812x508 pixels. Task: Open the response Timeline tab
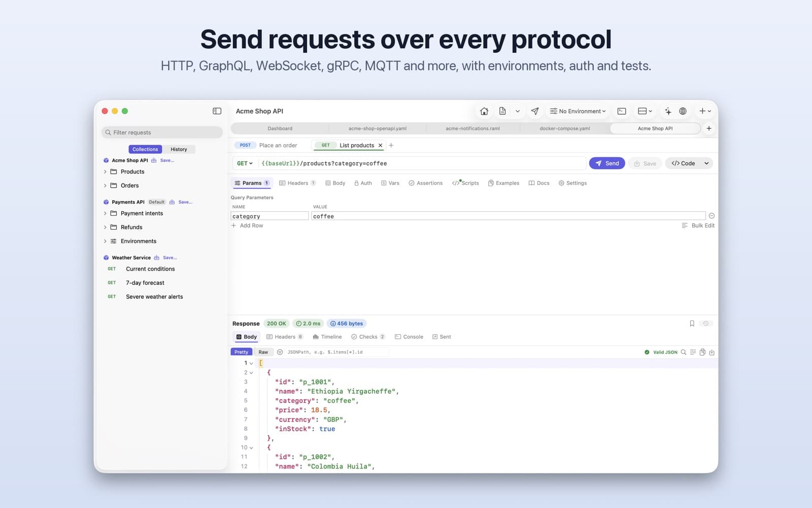(327, 337)
